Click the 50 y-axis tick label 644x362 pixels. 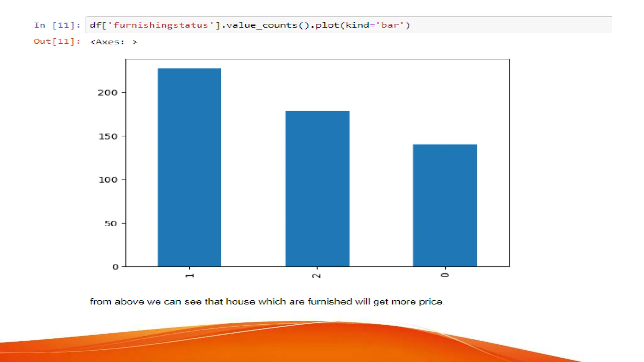(x=111, y=223)
